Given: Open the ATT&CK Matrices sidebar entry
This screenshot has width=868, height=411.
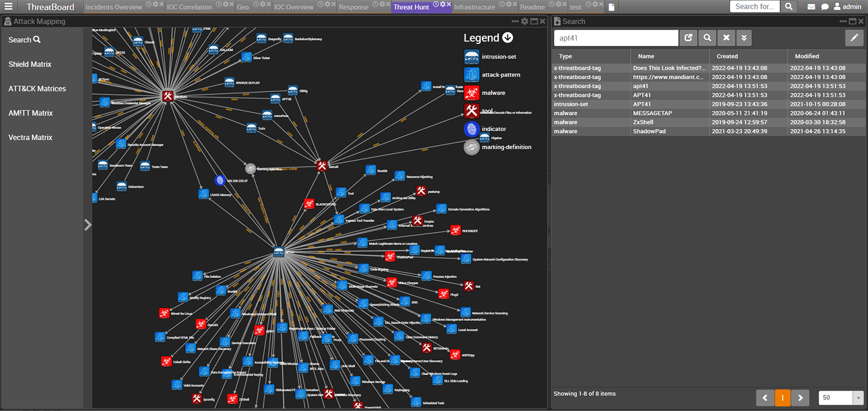Looking at the screenshot, I should point(37,88).
